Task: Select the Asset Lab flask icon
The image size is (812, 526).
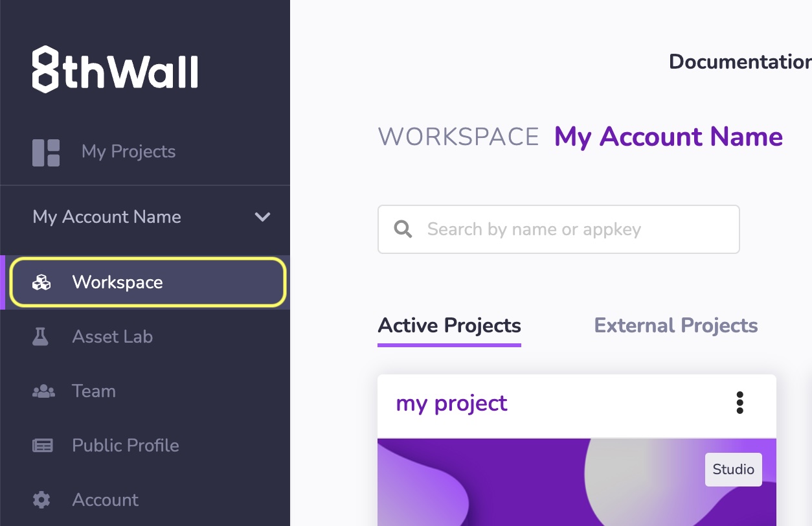Action: pos(40,336)
